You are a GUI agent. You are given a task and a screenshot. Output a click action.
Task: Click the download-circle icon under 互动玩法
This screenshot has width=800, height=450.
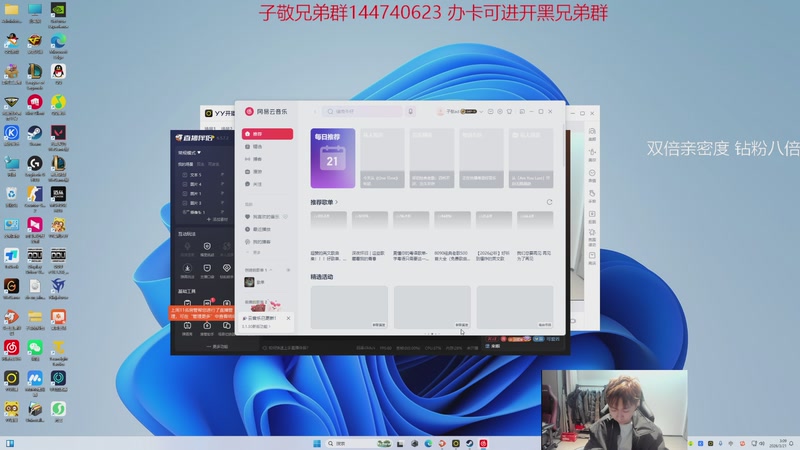point(187,270)
